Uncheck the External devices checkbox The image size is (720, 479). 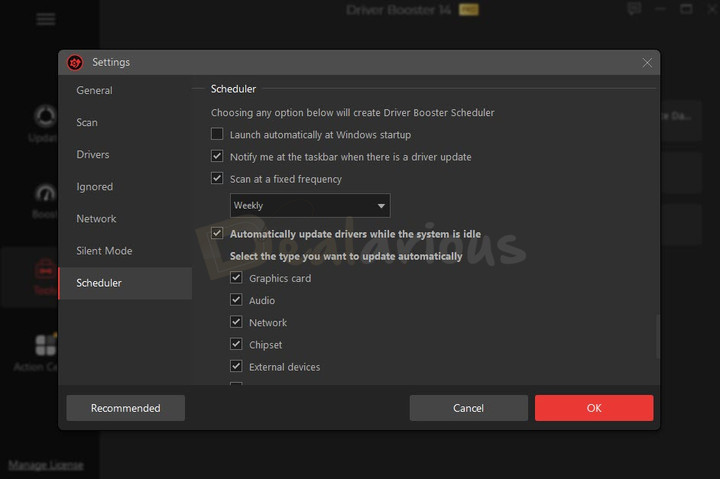tap(236, 366)
